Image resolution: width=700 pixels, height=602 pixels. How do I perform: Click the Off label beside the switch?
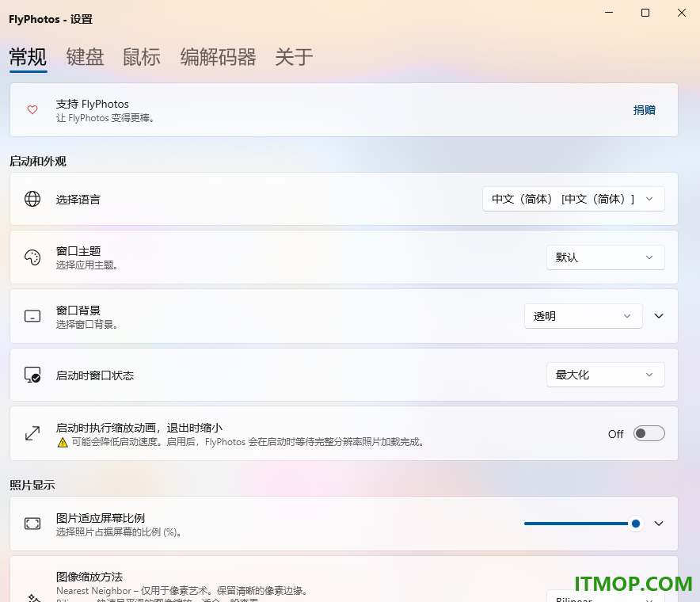pyautogui.click(x=615, y=434)
